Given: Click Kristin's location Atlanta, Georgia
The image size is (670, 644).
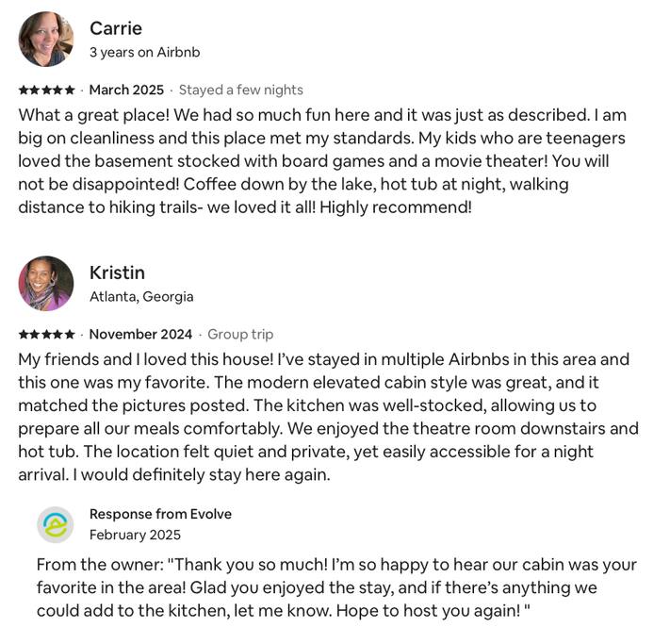Looking at the screenshot, I should coord(141,297).
